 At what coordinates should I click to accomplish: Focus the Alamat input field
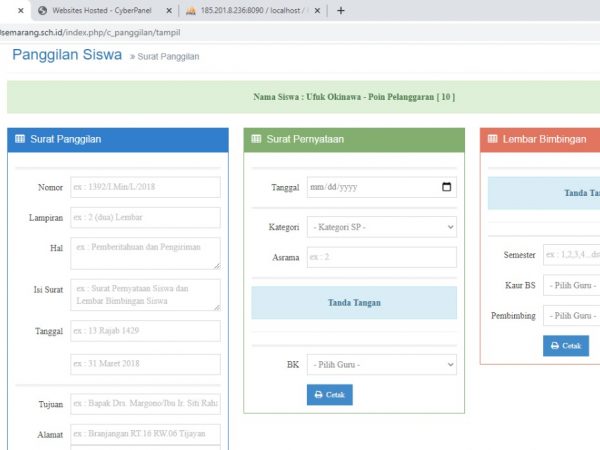145,434
